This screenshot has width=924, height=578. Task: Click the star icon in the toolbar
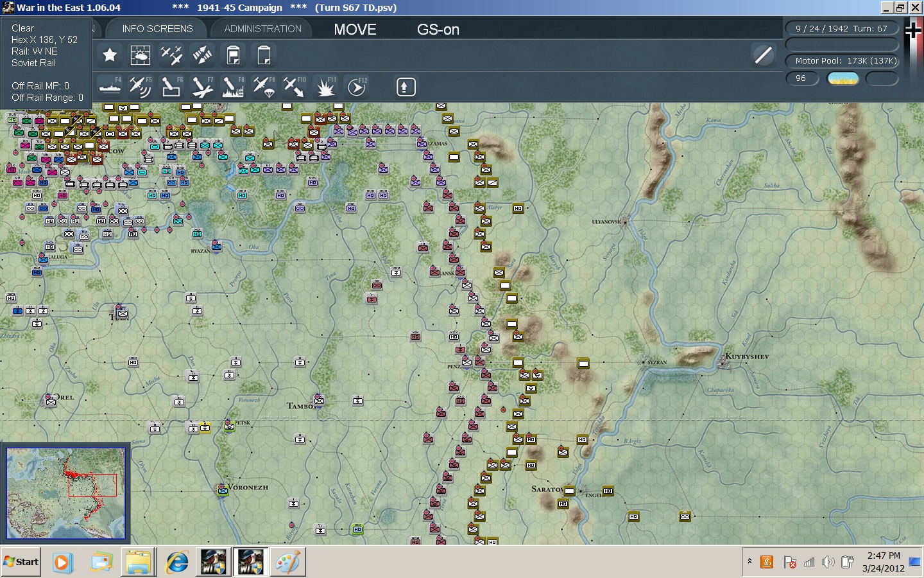(110, 55)
